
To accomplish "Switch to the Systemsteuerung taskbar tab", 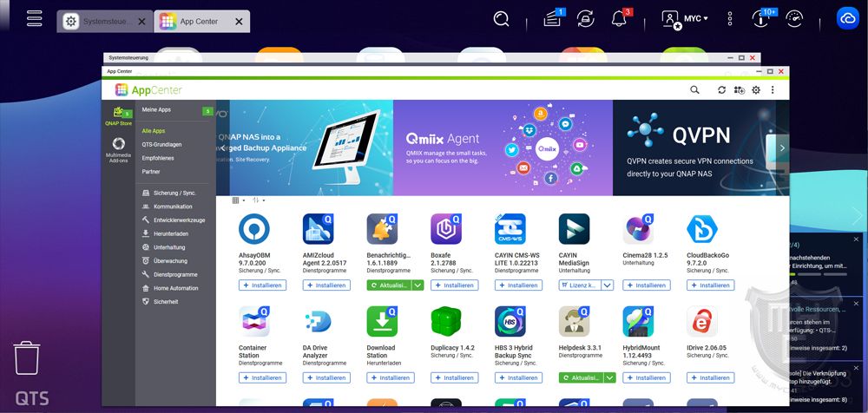I will [x=105, y=22].
